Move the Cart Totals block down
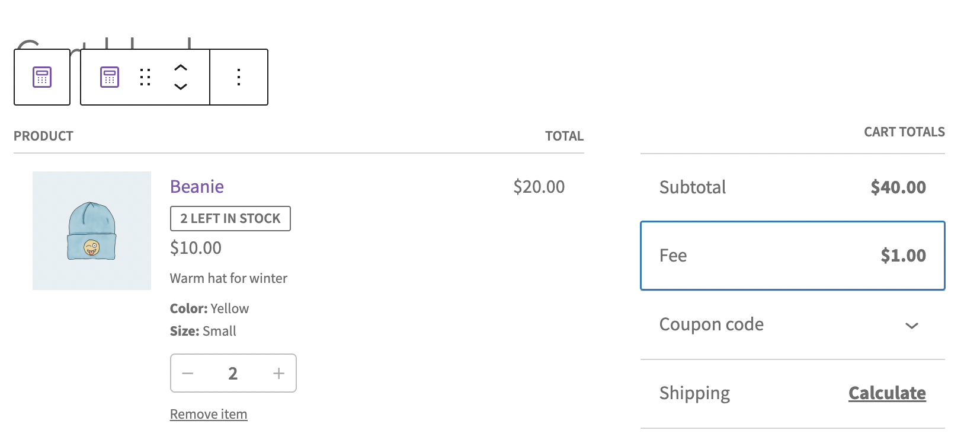The width and height of the screenshot is (980, 446). 181,87
